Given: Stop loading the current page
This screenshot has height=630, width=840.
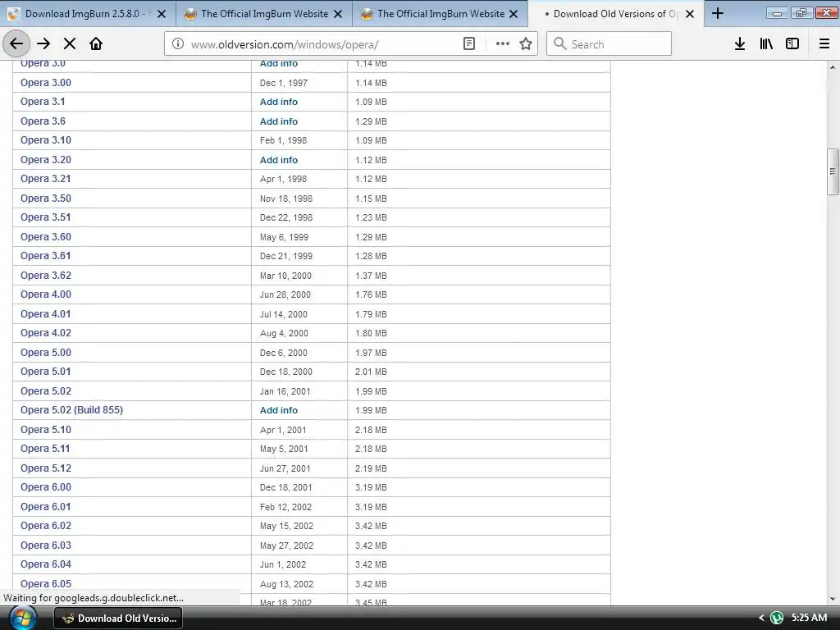Looking at the screenshot, I should coord(70,43).
